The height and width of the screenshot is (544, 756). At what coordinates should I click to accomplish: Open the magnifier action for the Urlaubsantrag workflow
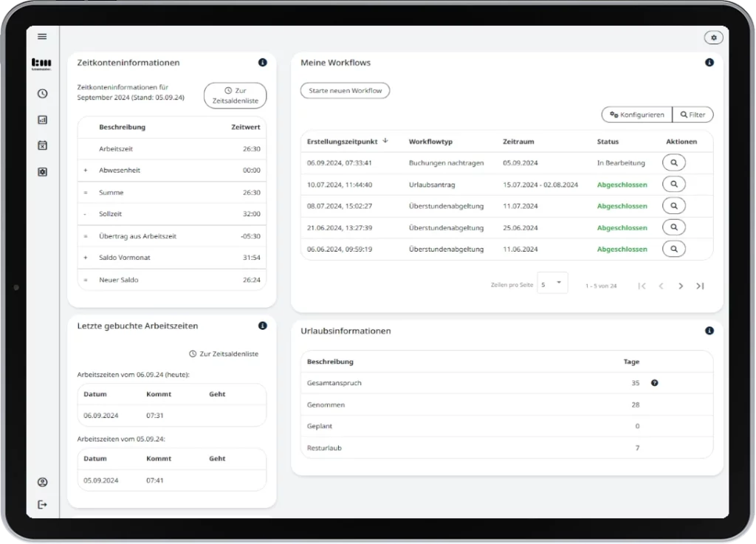point(673,184)
